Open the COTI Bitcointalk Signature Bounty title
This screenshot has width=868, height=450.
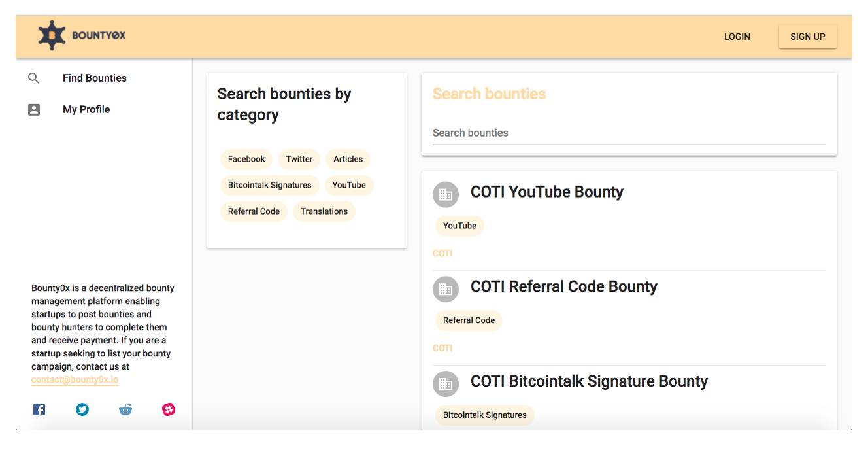click(x=590, y=381)
